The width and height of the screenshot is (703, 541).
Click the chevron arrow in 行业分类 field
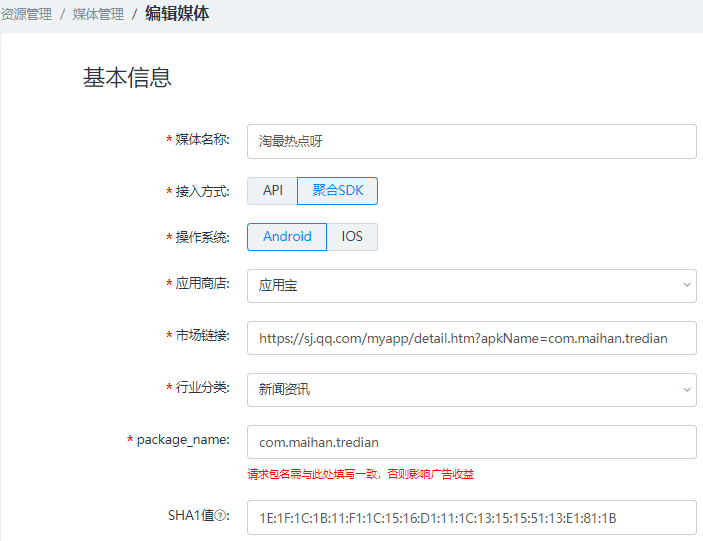click(x=687, y=389)
